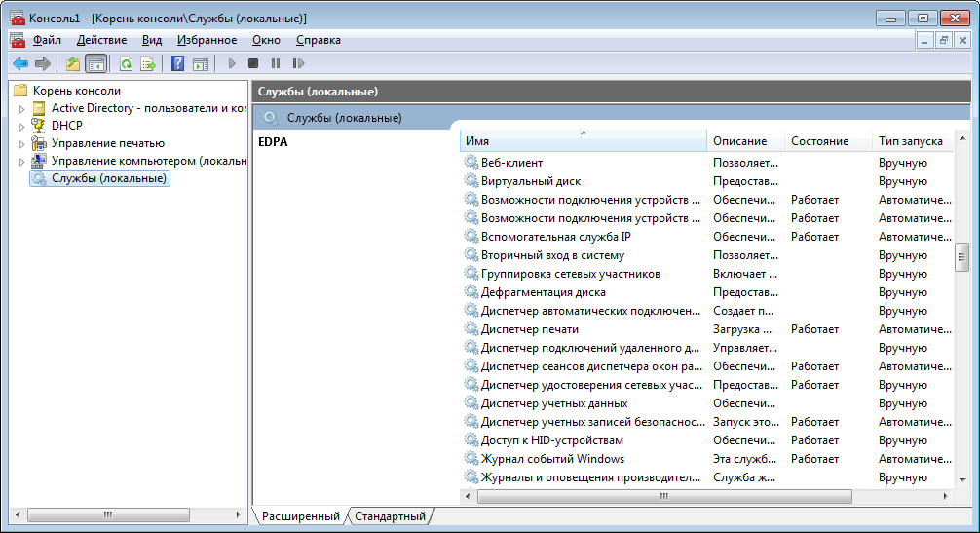
Task: Click the DHCP tree node icon
Action: [x=39, y=126]
